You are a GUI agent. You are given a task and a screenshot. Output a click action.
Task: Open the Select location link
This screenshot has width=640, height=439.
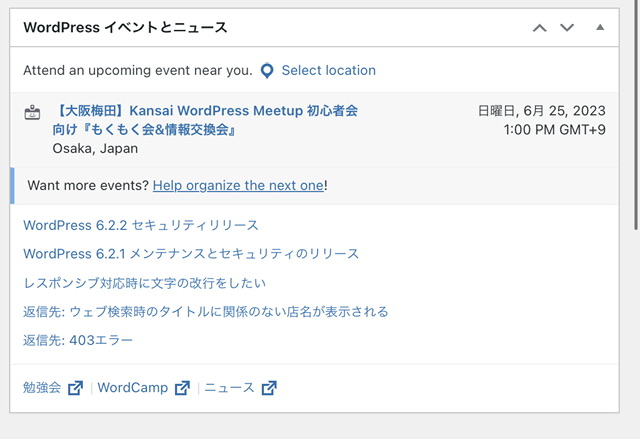tap(328, 71)
